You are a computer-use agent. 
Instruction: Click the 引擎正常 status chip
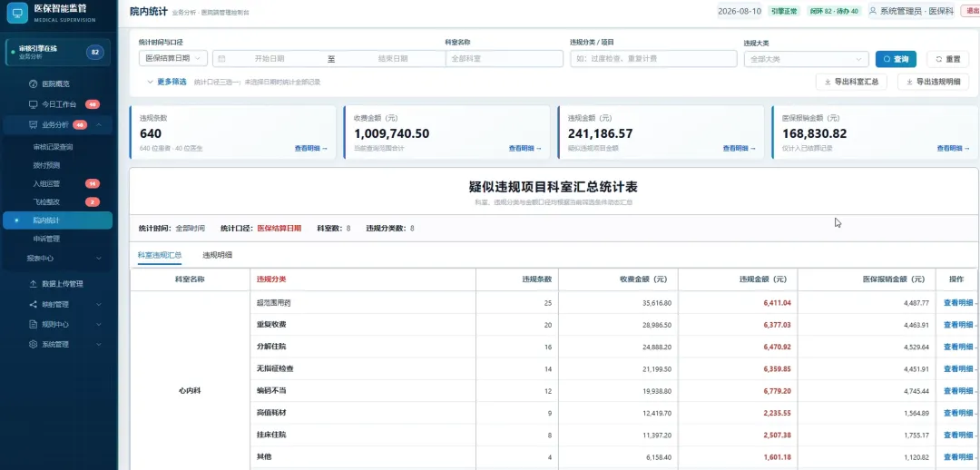[784, 11]
